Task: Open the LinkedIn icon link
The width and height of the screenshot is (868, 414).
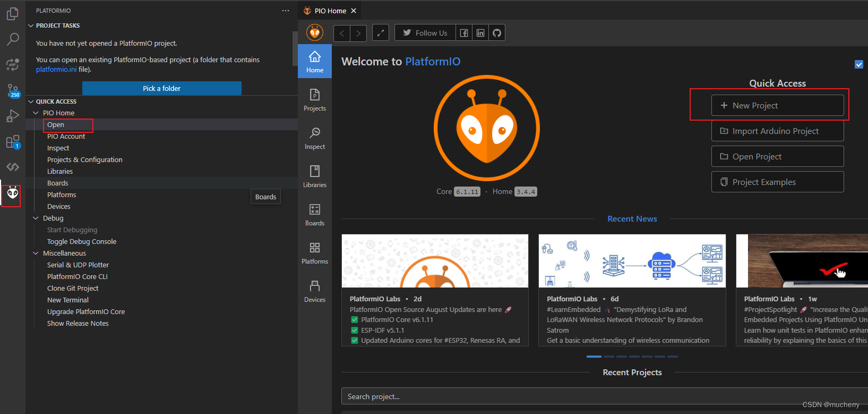Action: (480, 33)
